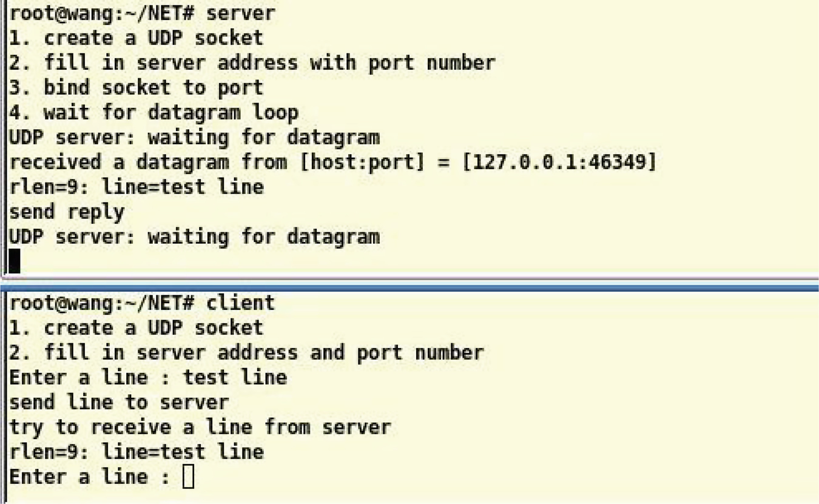Click '1. create a UDP socket' in server pane
The height and width of the screenshot is (504, 819).
(x=136, y=38)
